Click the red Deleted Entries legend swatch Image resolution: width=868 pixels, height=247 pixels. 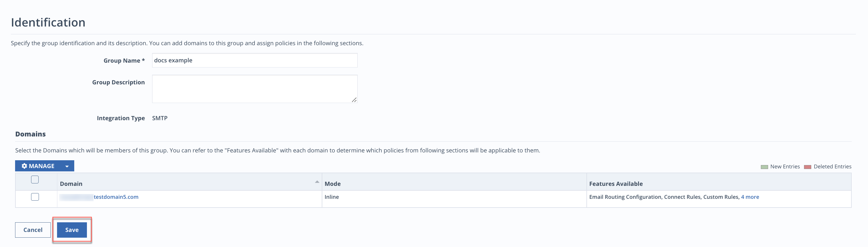pos(807,167)
